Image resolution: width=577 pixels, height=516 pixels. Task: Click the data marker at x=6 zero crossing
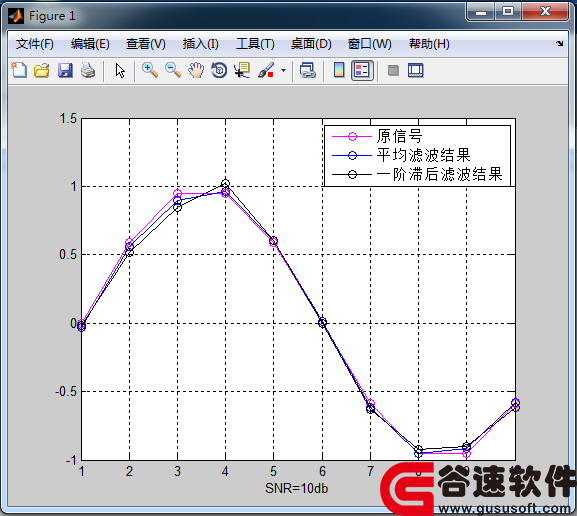[x=322, y=322]
